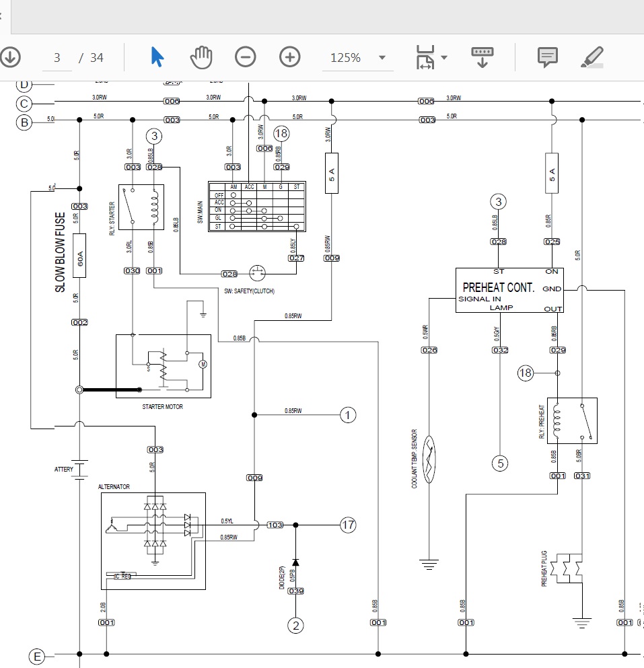Activate the Hand pan tool
The width and height of the screenshot is (644, 668).
click(201, 58)
